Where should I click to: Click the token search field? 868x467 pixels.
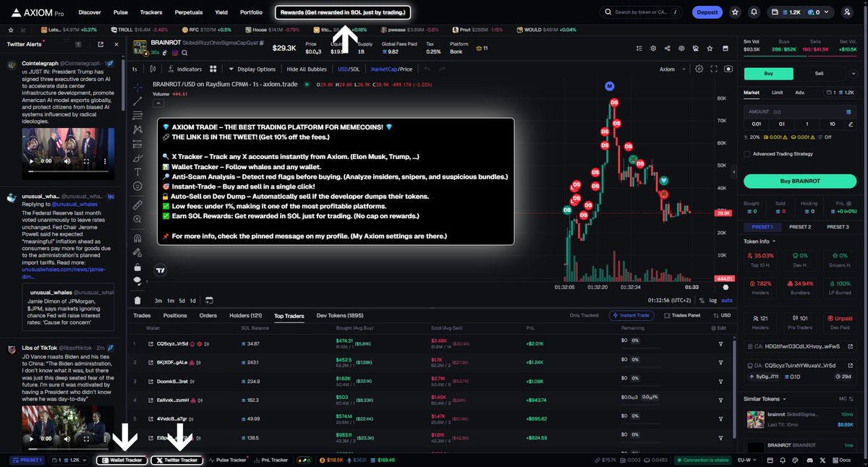(642, 12)
